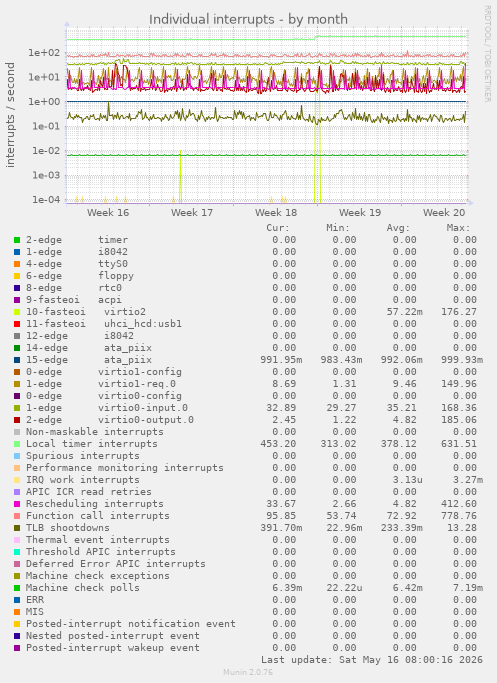This screenshot has width=497, height=683.
Task: Click the yellow-green 10-fasteoi virtio2 swatch
Action: [x=17, y=312]
